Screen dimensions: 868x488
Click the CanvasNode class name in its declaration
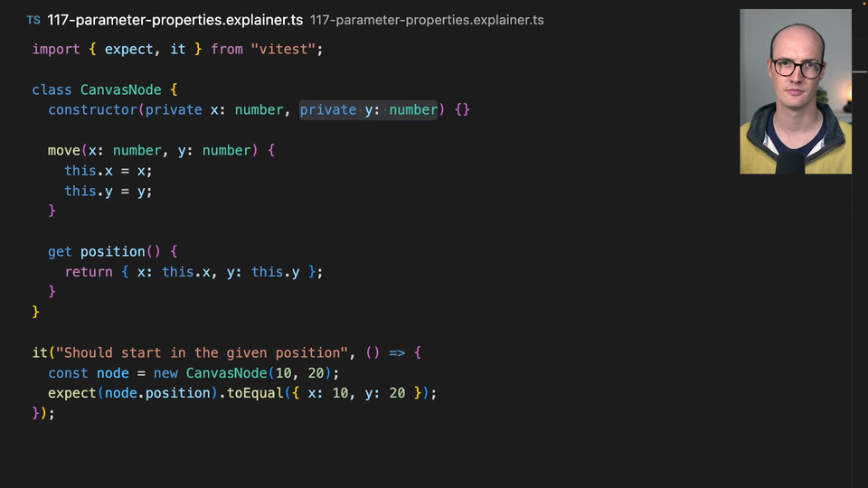121,89
